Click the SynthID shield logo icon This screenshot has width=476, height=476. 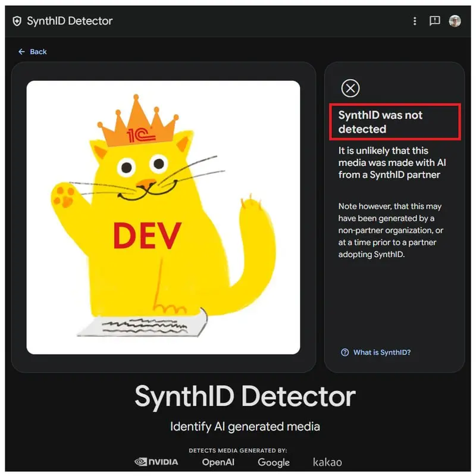(17, 21)
